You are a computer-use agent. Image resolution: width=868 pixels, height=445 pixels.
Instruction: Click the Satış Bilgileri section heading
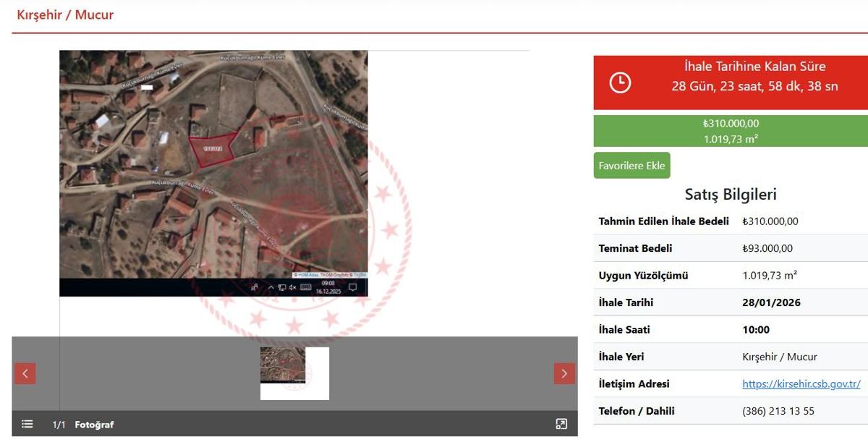tap(731, 194)
